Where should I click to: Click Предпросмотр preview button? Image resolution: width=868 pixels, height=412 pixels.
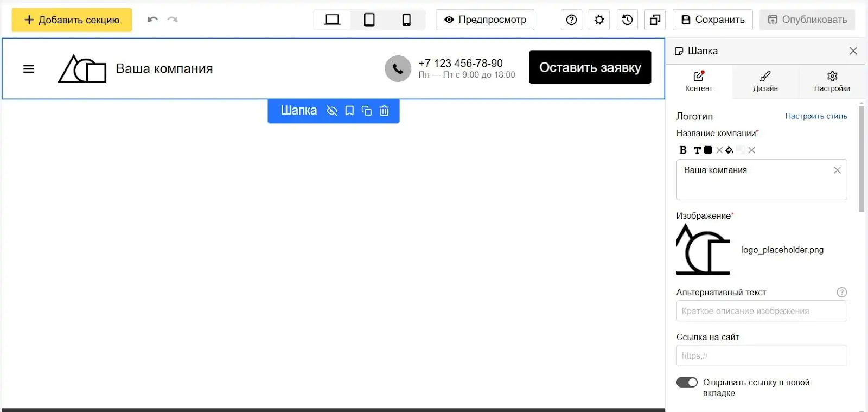(x=485, y=20)
